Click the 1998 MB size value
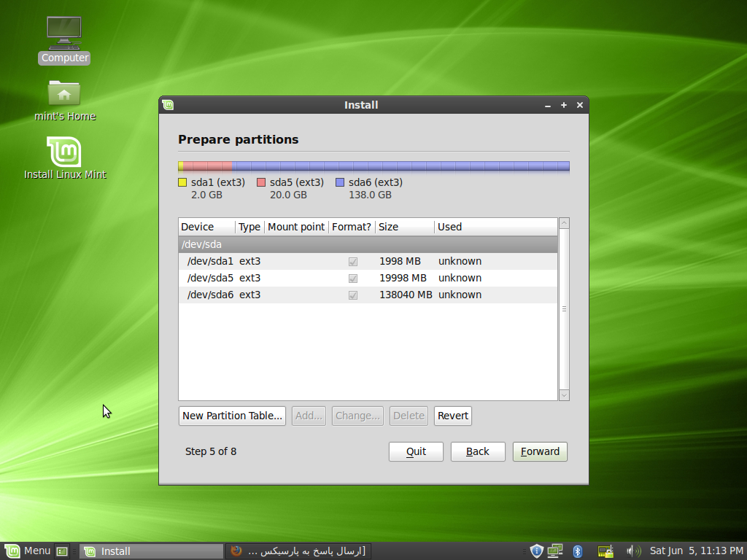The width and height of the screenshot is (747, 560). (x=400, y=262)
